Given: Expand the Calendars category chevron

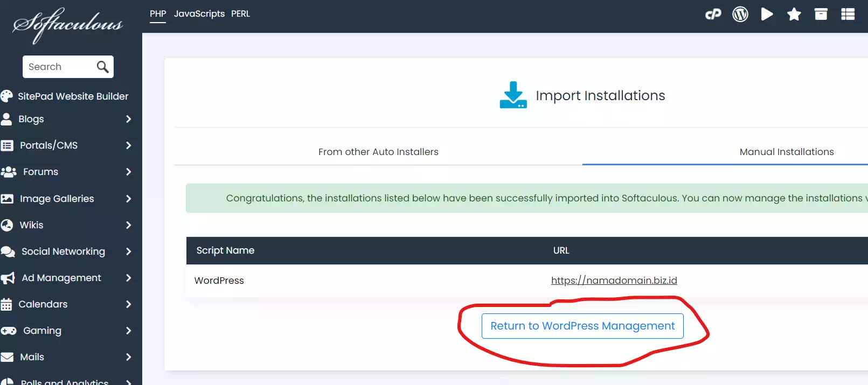Looking at the screenshot, I should pos(128,304).
